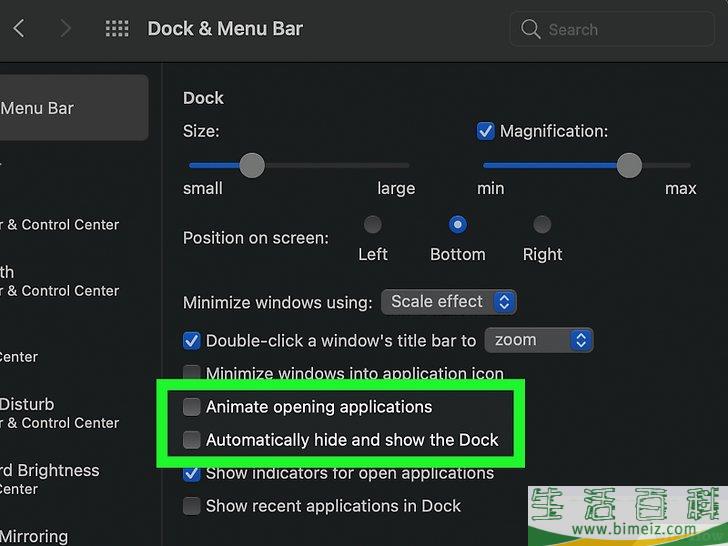Screen dimensions: 728x546
Task: Open the Scale effect minimize dropdown
Action: click(448, 302)
